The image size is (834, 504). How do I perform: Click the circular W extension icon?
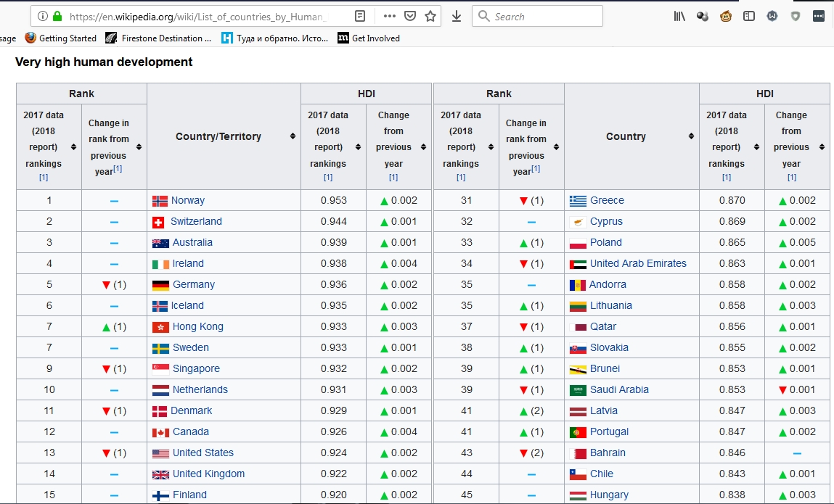pyautogui.click(x=772, y=17)
